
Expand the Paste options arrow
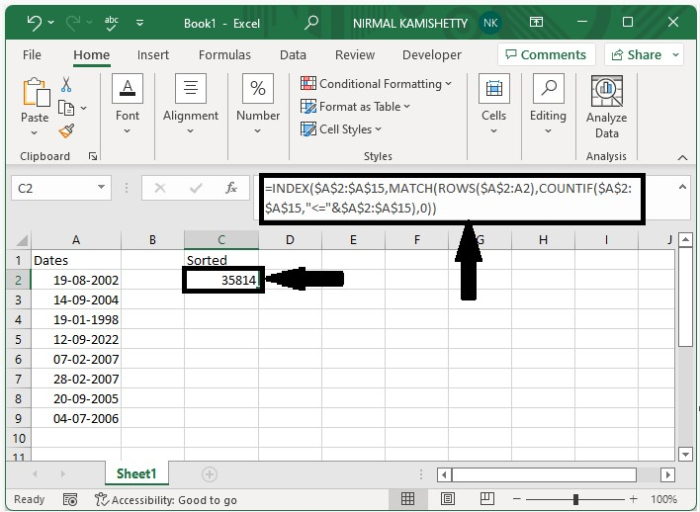(34, 133)
